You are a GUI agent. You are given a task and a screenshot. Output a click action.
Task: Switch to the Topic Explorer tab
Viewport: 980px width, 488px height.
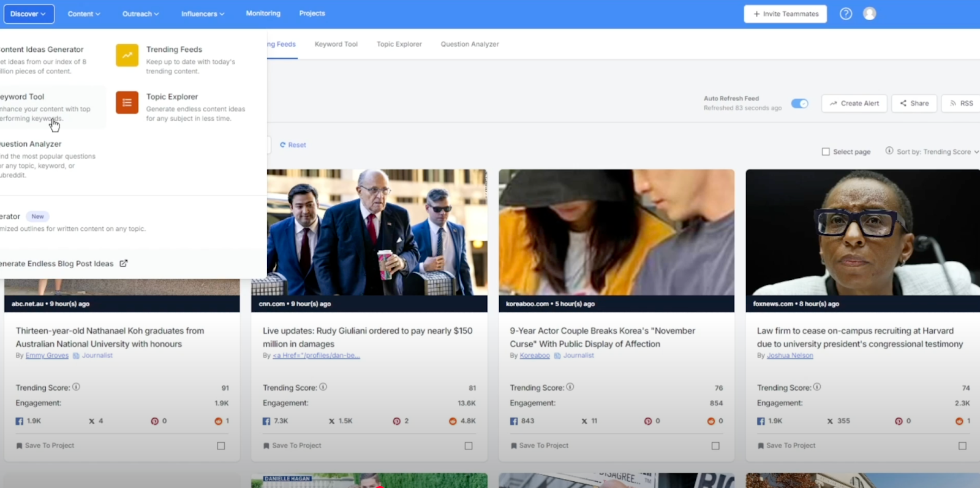tap(399, 44)
